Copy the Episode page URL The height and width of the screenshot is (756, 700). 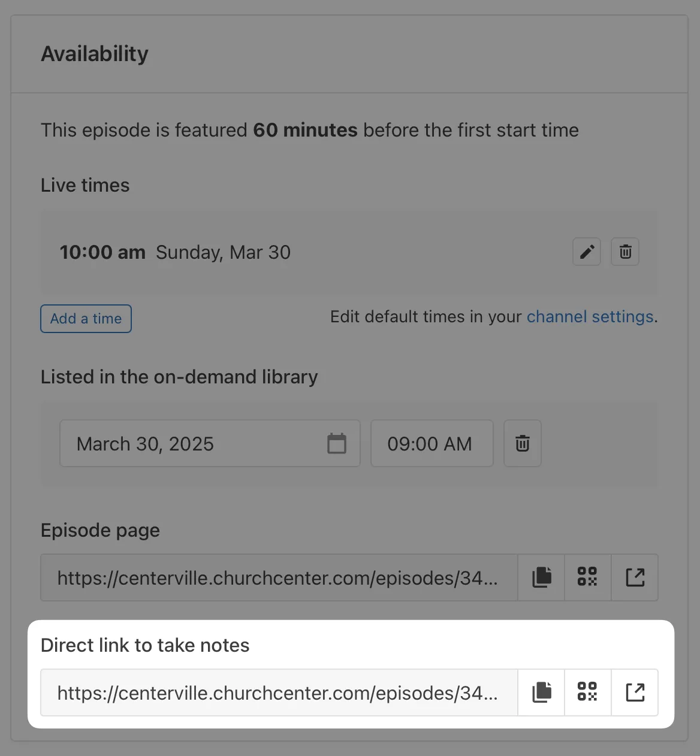pos(542,577)
